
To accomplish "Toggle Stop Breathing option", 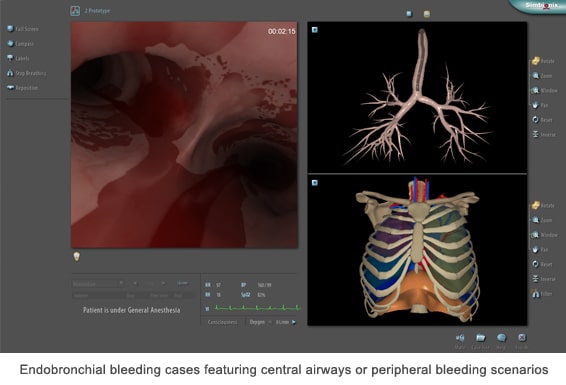I will tap(26, 73).
